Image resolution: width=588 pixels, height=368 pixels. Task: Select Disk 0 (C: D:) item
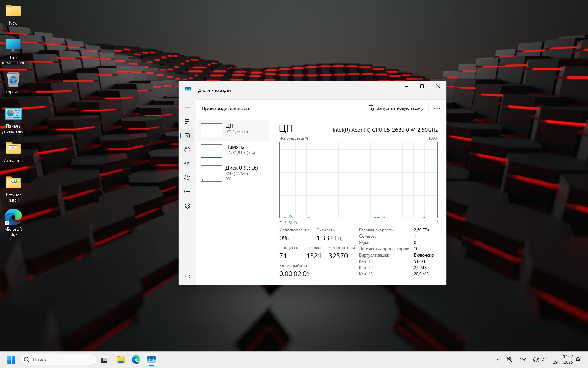(233, 173)
